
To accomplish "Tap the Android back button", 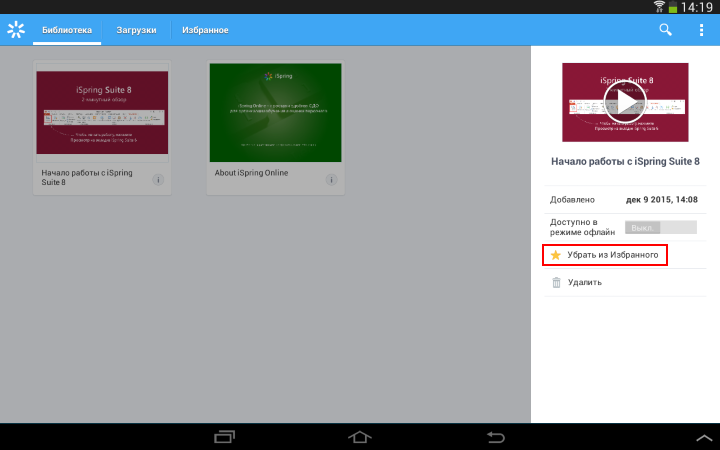I will click(495, 437).
